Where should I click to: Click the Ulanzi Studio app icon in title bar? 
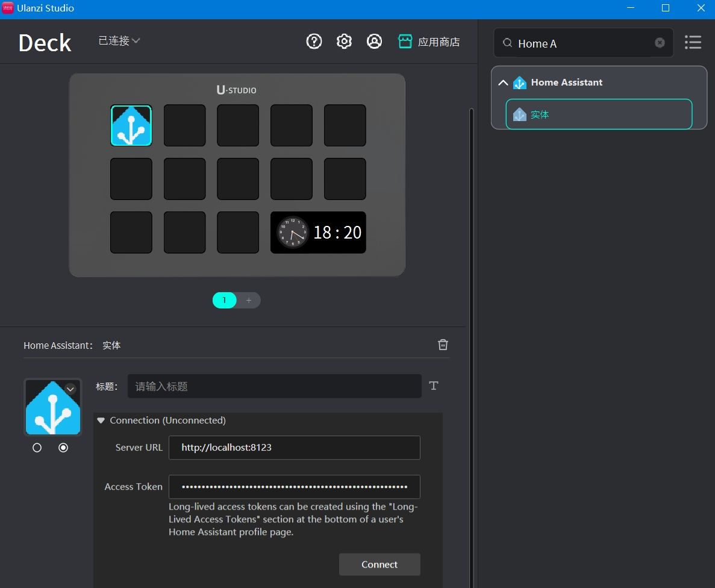8,8
